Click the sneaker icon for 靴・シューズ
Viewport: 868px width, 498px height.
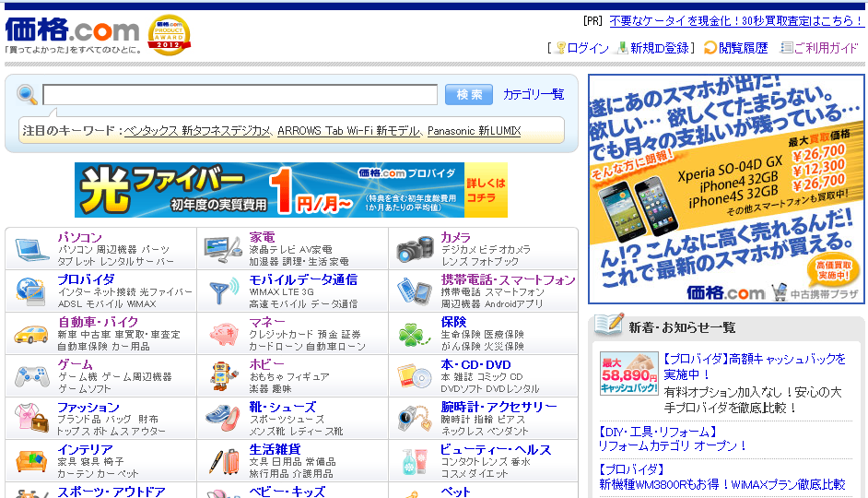pos(223,419)
